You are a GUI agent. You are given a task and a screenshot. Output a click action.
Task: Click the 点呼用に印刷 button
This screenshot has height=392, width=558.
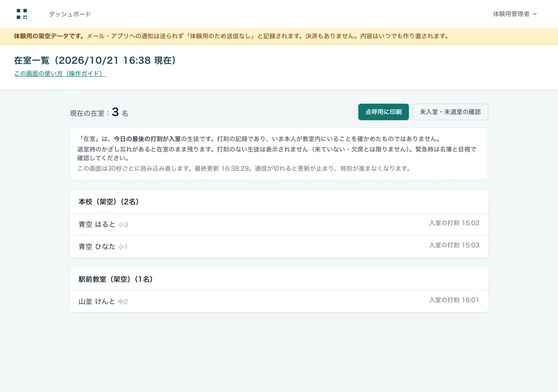383,112
